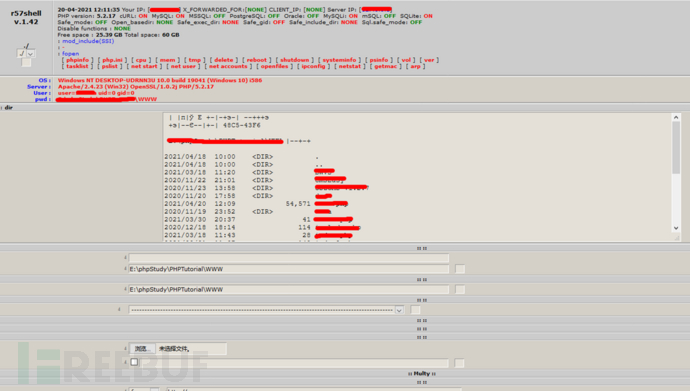Run the net user link

click(183, 66)
